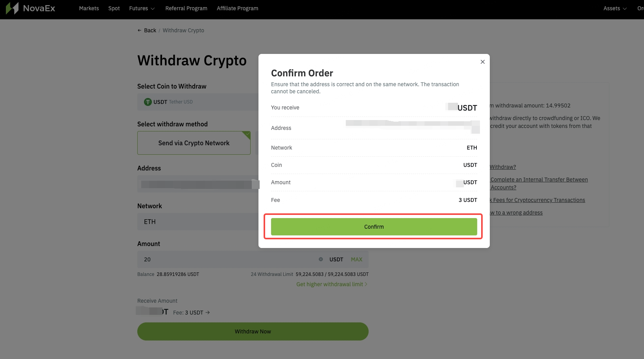Clear the amount using the X icon

click(321, 259)
